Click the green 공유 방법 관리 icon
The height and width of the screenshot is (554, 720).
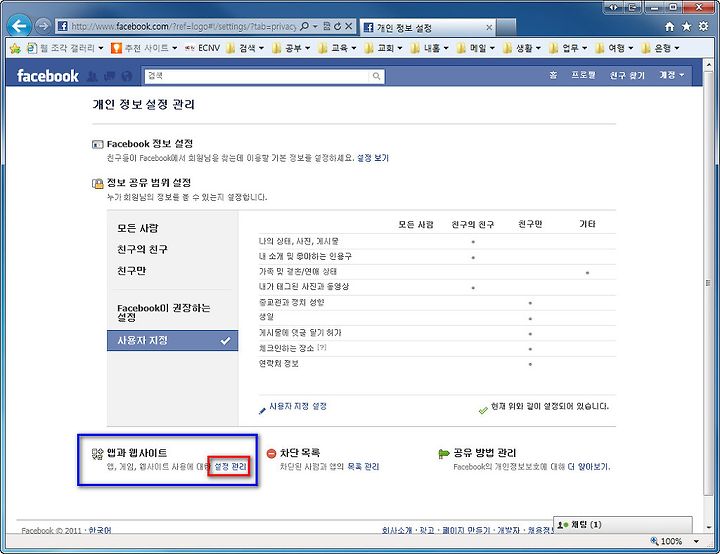pos(444,454)
